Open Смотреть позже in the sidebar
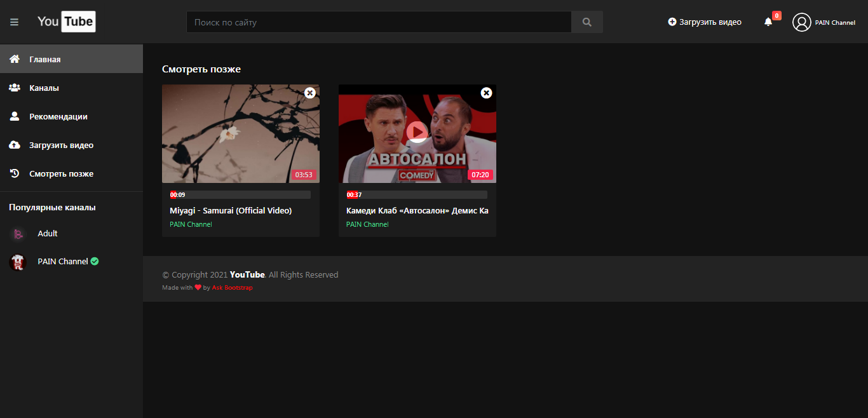This screenshot has height=418, width=868. [x=71, y=173]
